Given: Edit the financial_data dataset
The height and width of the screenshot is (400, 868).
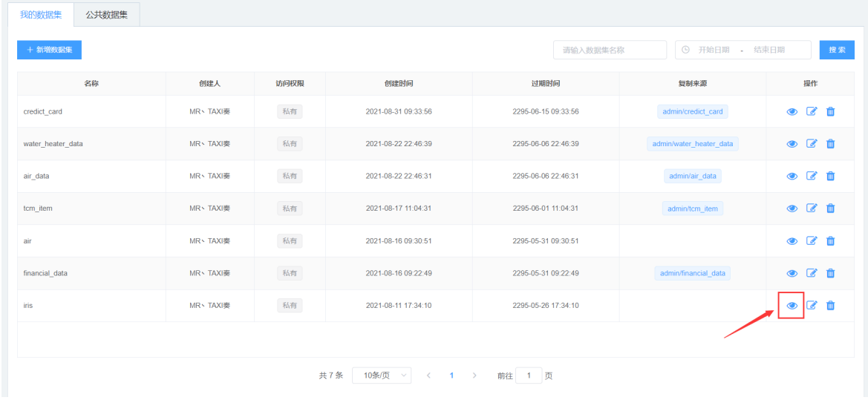Looking at the screenshot, I should point(812,273).
